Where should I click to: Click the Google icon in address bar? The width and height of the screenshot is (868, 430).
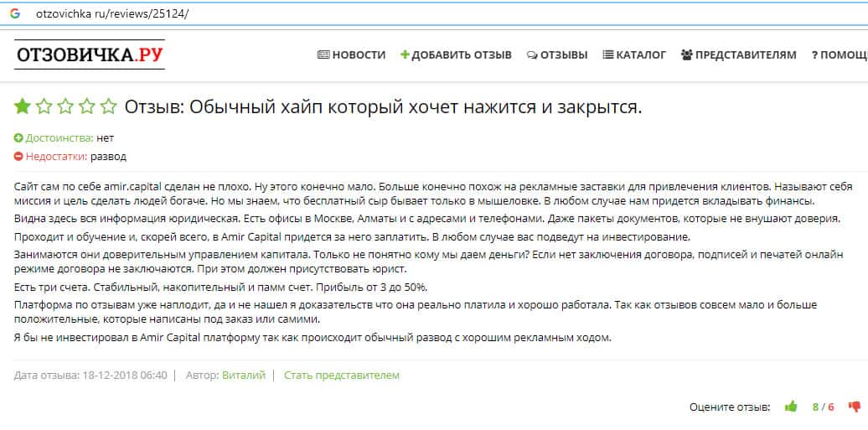click(15, 14)
